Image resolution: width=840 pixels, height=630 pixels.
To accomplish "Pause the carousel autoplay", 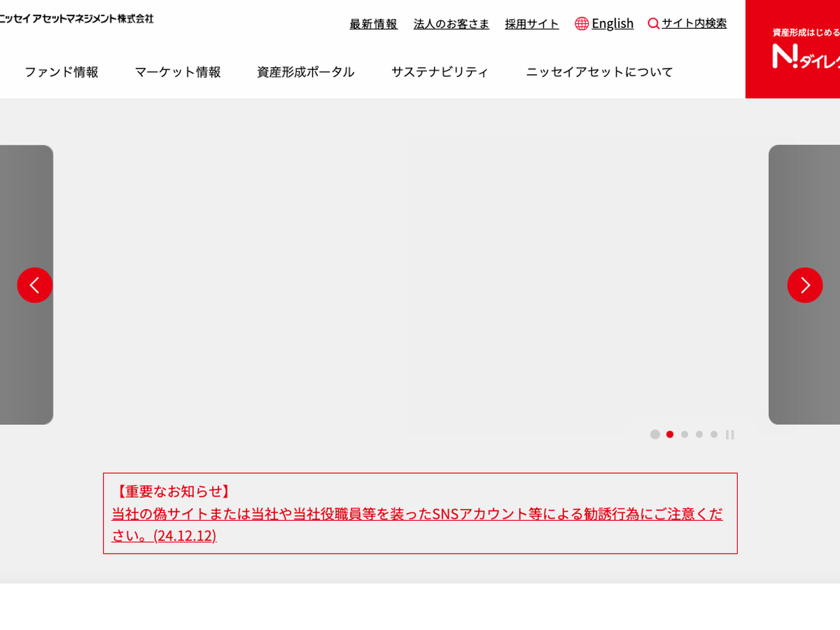I will [729, 435].
